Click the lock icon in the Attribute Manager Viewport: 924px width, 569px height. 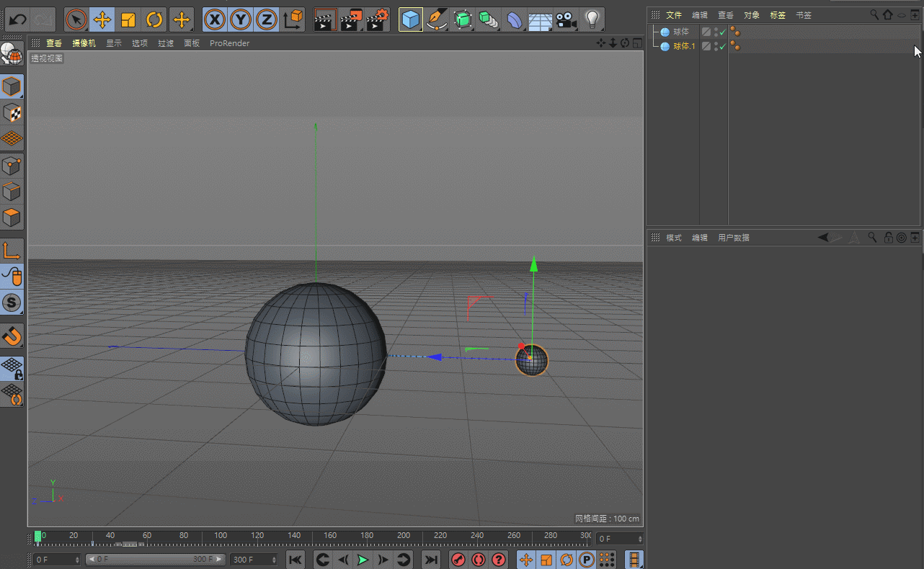(888, 238)
